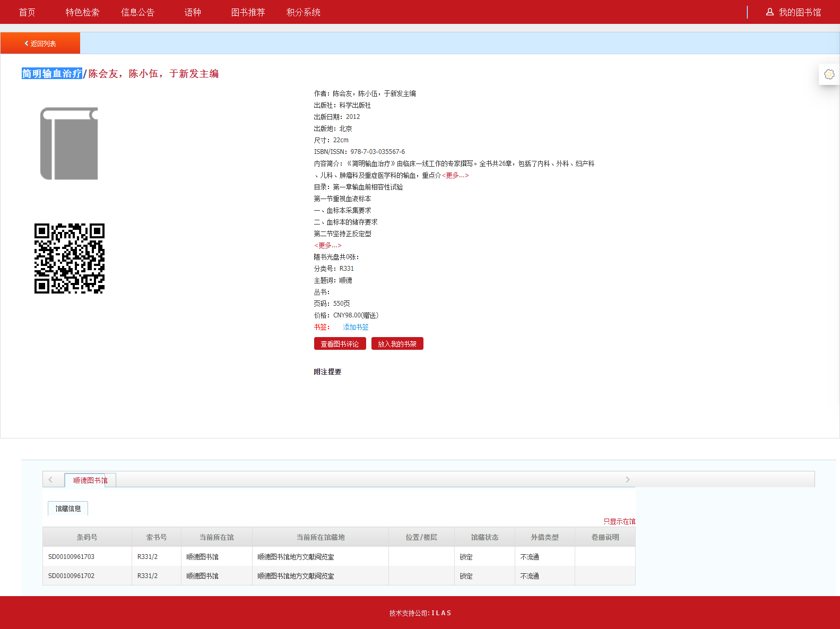
Task: Click the user icon beside 我的图书馆
Action: pyautogui.click(x=769, y=12)
